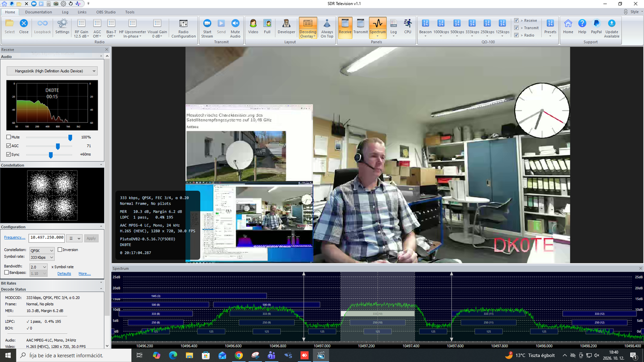644x362 pixels.
Task: Click the Always On Top icon
Action: coord(327,28)
